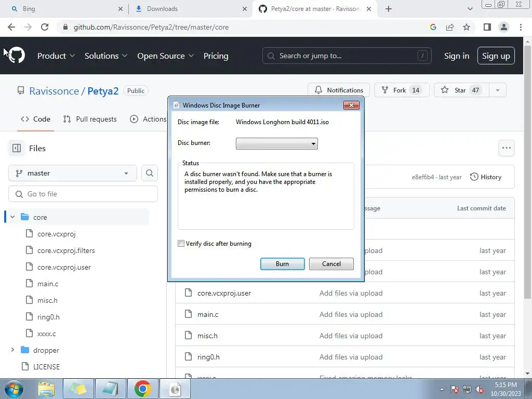Expand the Open Source menu
The width and height of the screenshot is (532, 399).
coord(166,56)
